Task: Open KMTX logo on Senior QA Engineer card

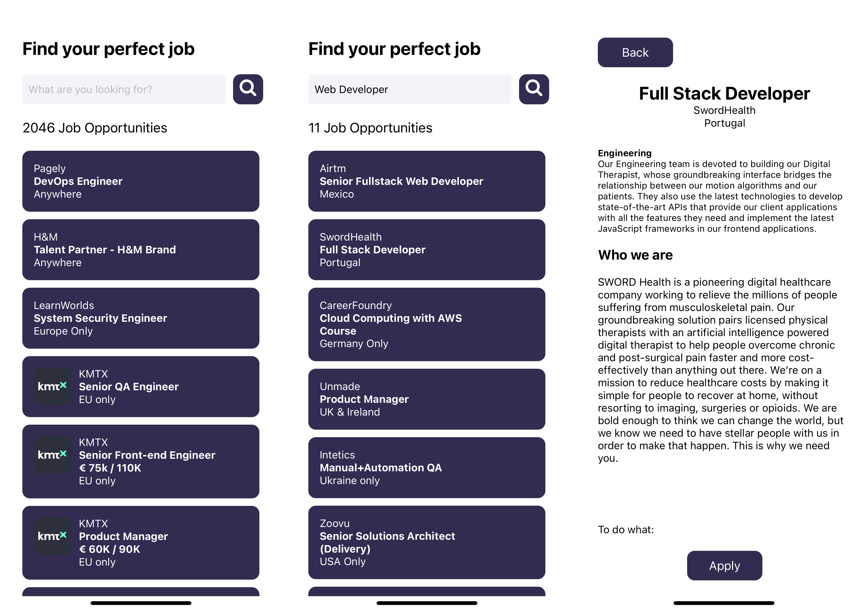Action: click(52, 387)
